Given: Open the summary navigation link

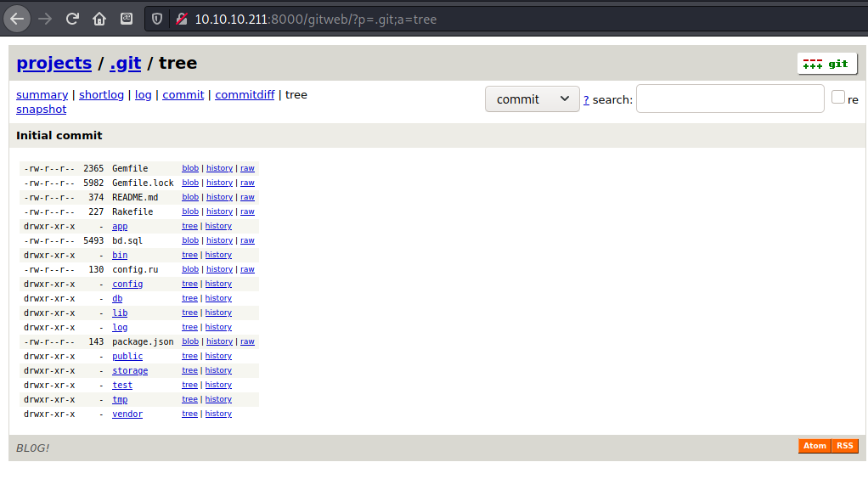Looking at the screenshot, I should click(42, 94).
